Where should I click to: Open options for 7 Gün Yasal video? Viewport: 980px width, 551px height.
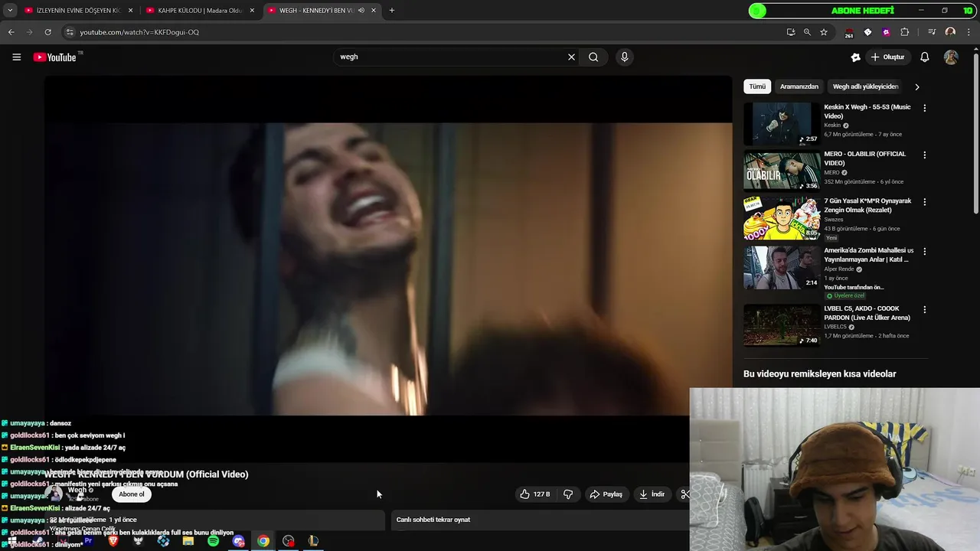[924, 202]
